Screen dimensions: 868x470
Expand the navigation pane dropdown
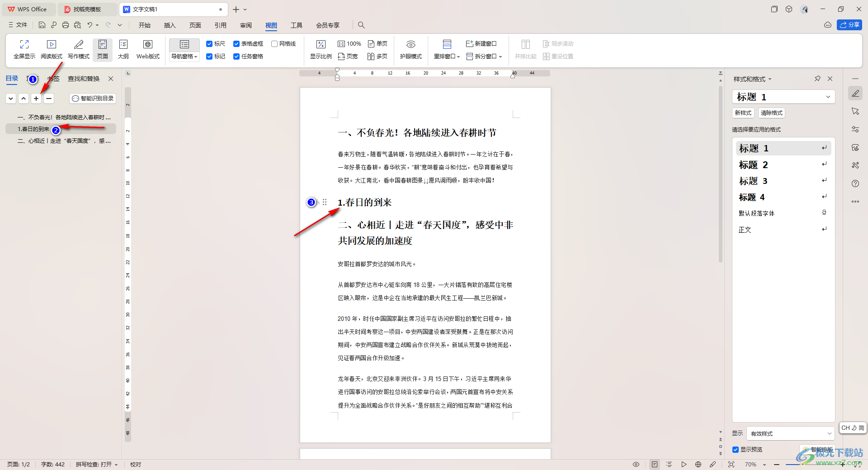coord(184,56)
